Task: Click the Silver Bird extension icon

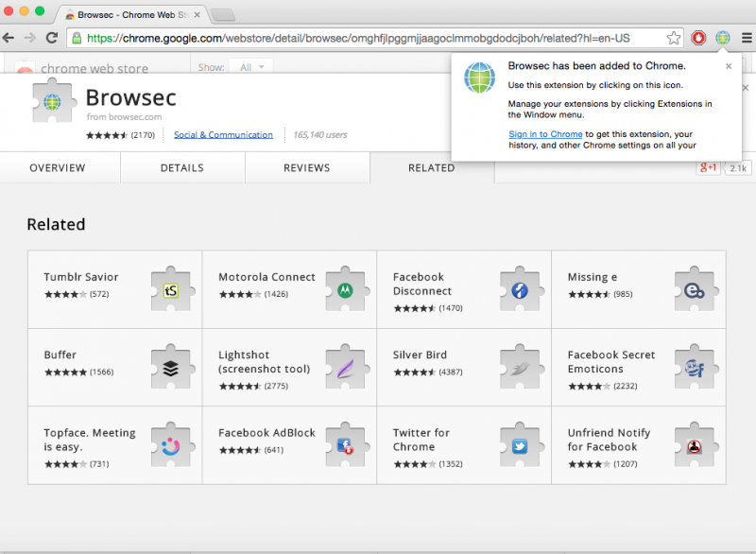Action: 521,368
